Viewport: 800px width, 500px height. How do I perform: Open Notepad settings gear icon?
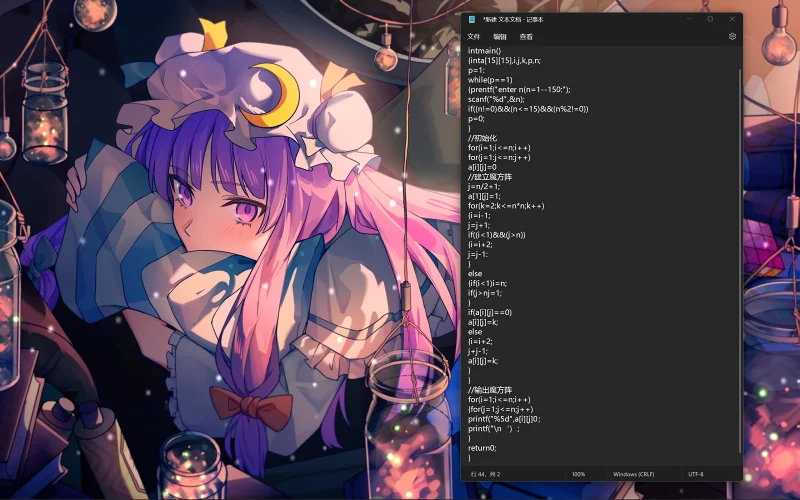click(x=732, y=36)
